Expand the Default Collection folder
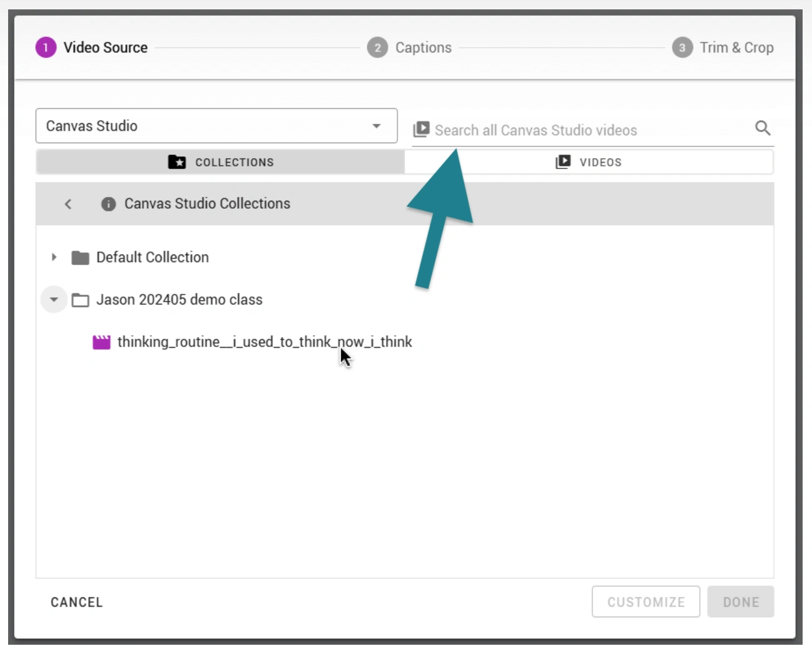 [x=54, y=257]
